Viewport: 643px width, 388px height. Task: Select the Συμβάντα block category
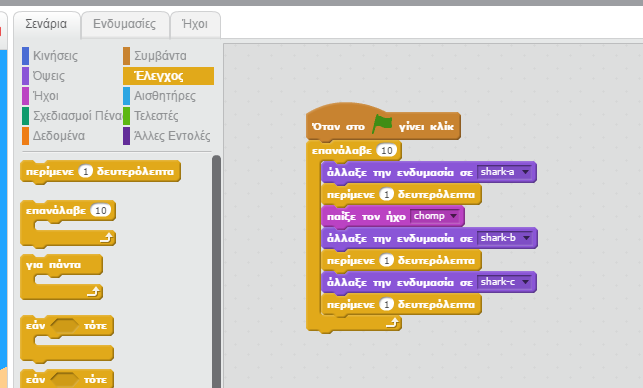point(160,56)
